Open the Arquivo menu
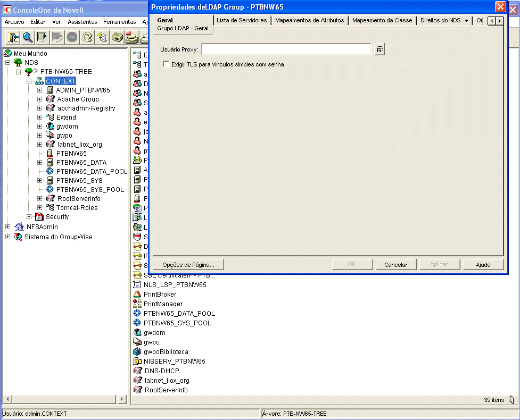520x420 pixels. click(14, 22)
